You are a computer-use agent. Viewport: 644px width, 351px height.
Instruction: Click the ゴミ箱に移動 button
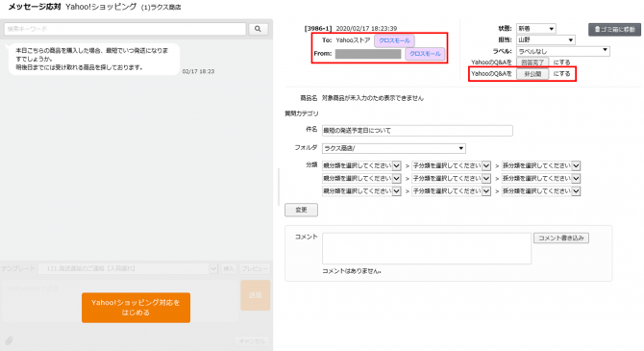[x=614, y=30]
